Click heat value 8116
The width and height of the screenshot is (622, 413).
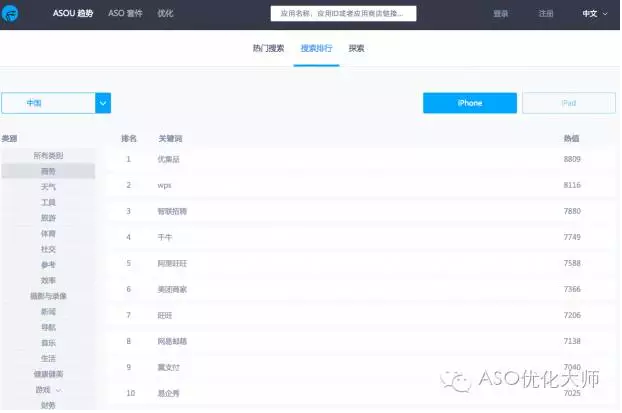coord(572,185)
